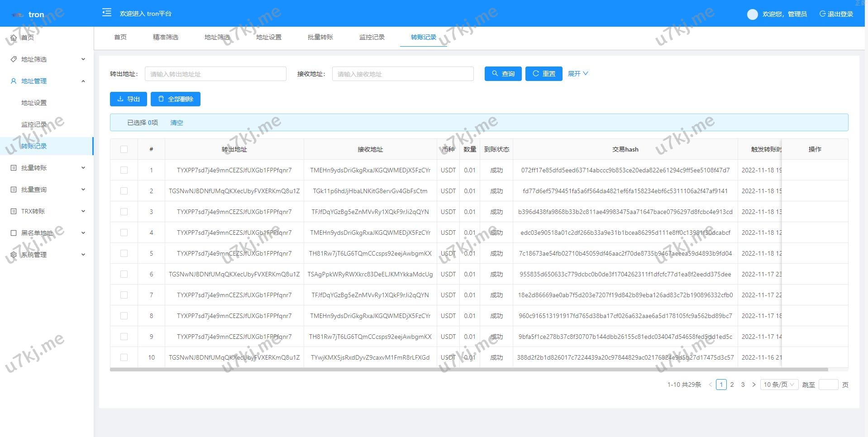Click the 查询 search button
Image resolution: width=868 pixels, height=437 pixels.
503,73
